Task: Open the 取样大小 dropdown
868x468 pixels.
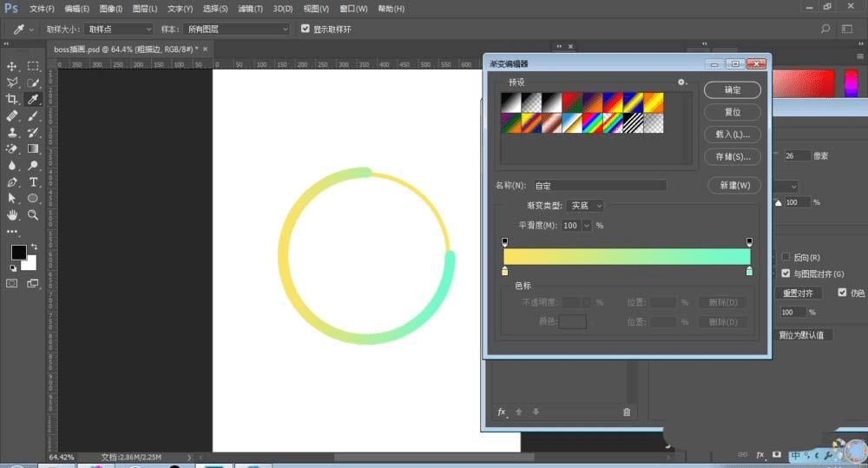Action: (120, 29)
